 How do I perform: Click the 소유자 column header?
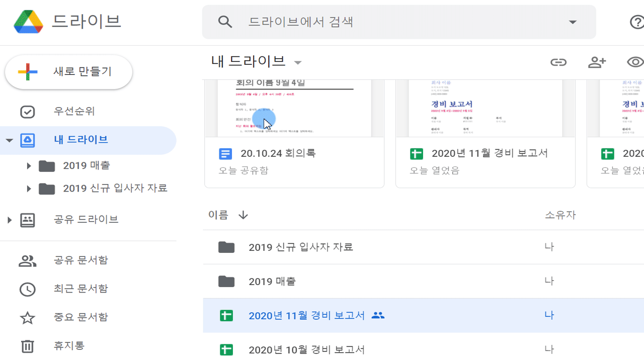coord(560,215)
